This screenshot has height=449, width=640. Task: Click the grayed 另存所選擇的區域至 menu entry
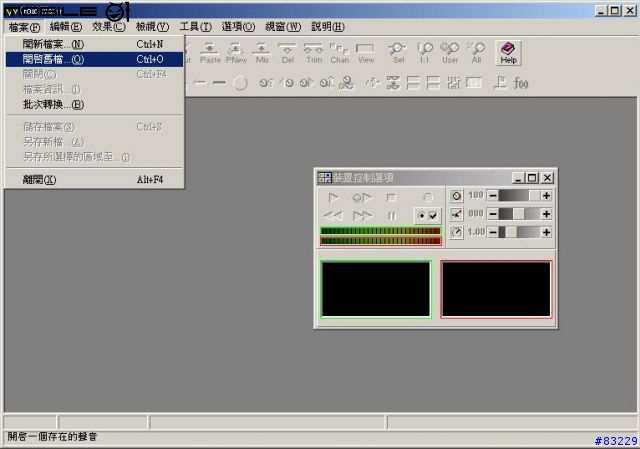[x=95, y=157]
